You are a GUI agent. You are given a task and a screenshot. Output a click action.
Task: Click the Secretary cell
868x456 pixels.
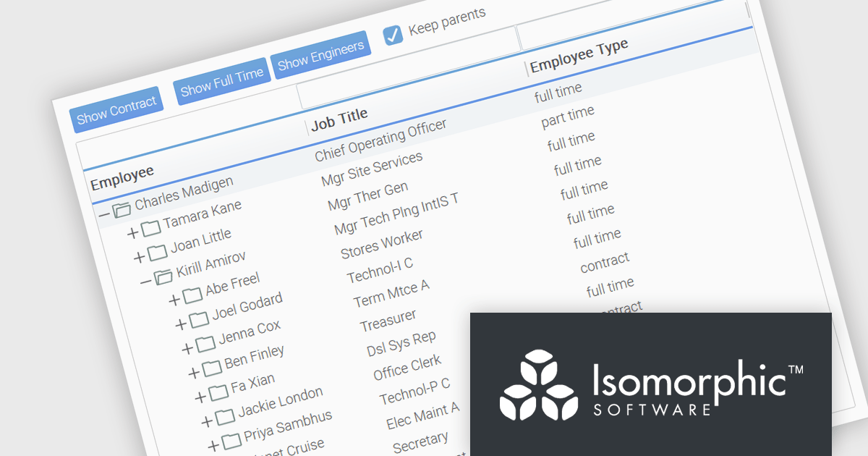[x=420, y=442]
